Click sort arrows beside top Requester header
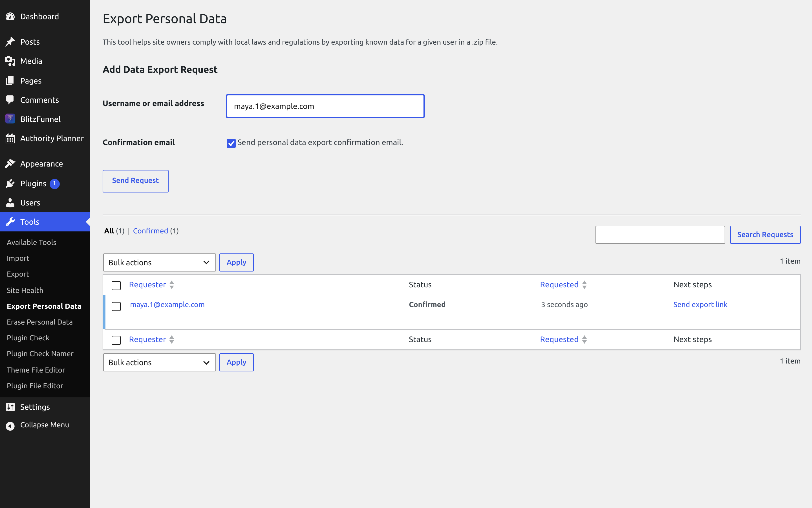 pyautogui.click(x=172, y=284)
